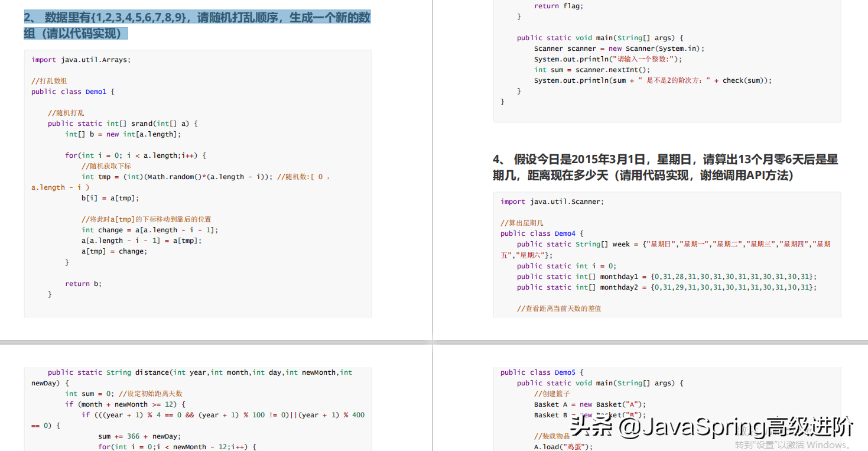
Task: Click the line "public static int i = 0;"
Action: pyautogui.click(x=566, y=266)
